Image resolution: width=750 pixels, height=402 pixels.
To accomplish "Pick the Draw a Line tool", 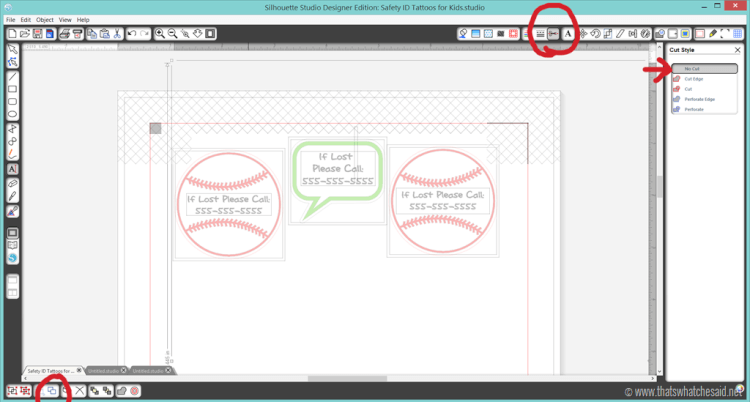I will tap(13, 77).
